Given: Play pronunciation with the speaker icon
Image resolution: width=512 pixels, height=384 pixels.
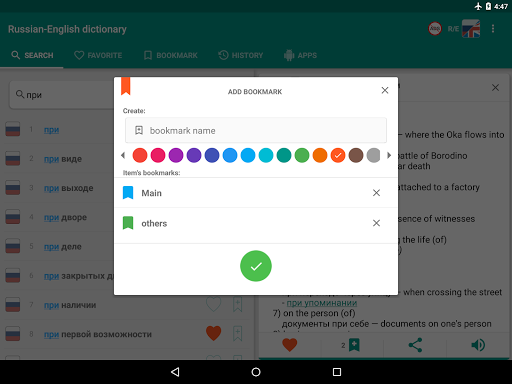Looking at the screenshot, I should pyautogui.click(x=478, y=345).
